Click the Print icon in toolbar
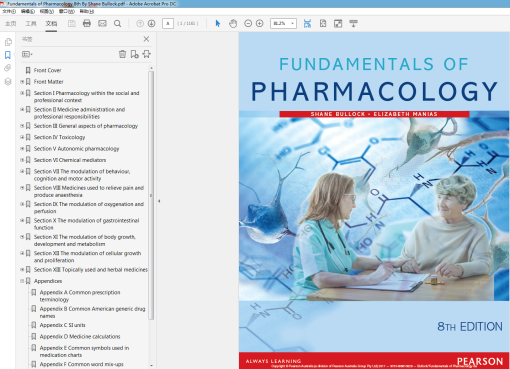The image size is (510, 369). [x=87, y=23]
